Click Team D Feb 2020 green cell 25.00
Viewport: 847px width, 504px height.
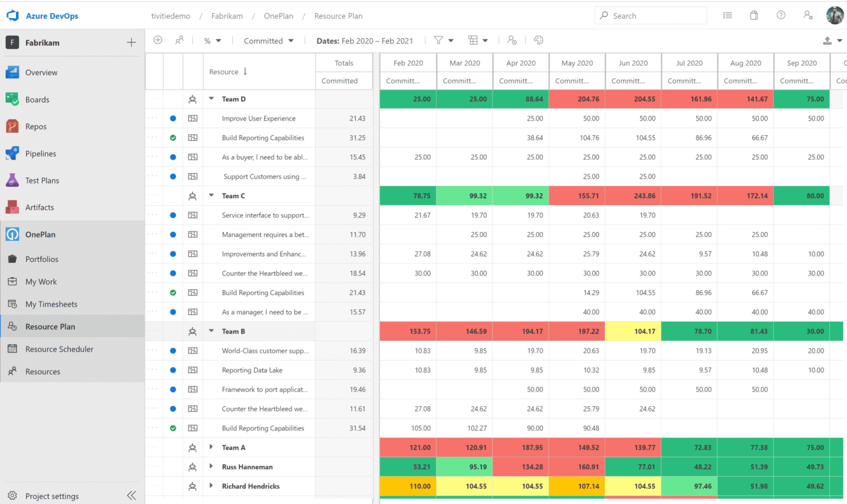pos(408,99)
